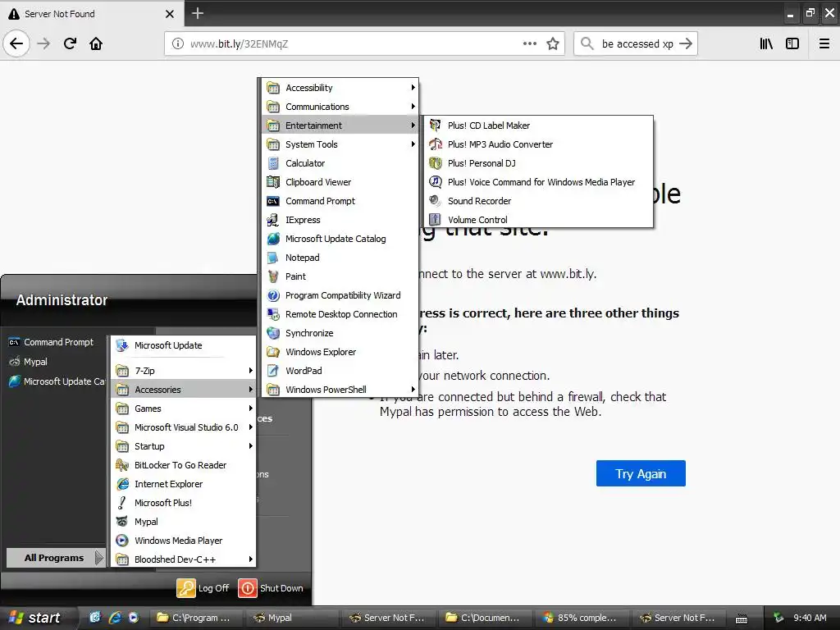
Task: Open the Library icon in browser toolbar
Action: [x=766, y=43]
